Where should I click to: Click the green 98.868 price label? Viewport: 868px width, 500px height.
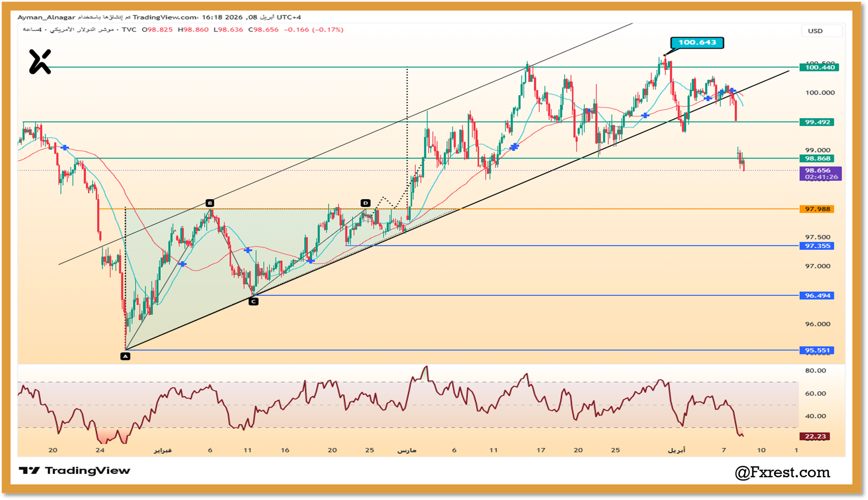pyautogui.click(x=817, y=159)
